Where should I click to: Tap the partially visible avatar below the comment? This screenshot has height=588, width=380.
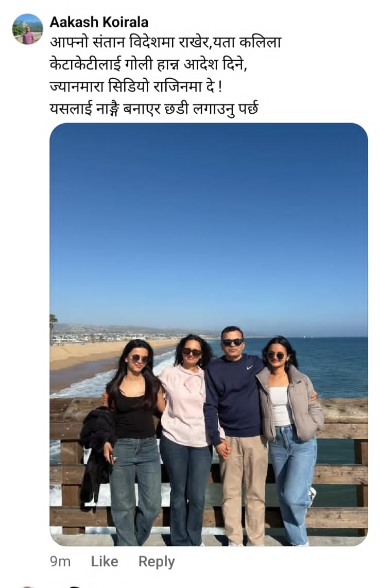point(28,586)
